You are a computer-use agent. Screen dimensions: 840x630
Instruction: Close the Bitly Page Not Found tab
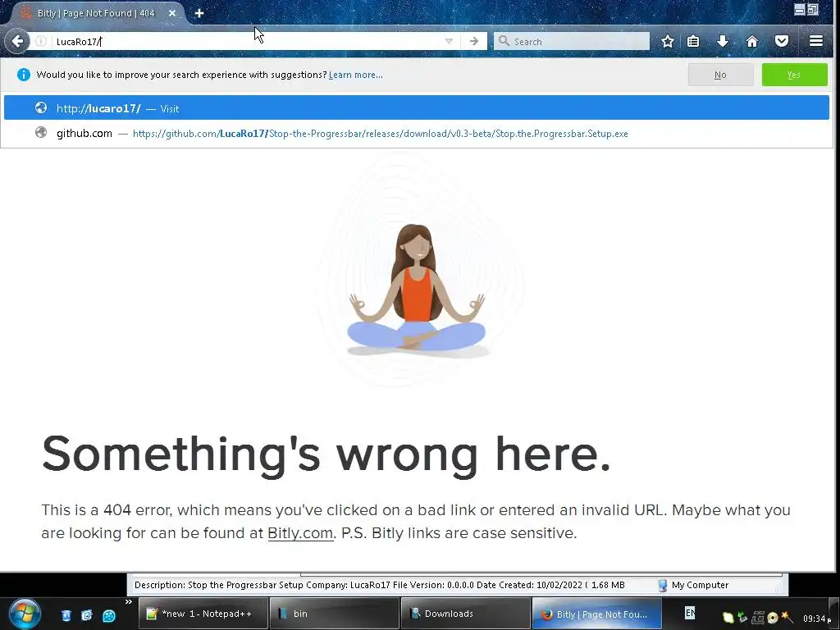tap(172, 13)
